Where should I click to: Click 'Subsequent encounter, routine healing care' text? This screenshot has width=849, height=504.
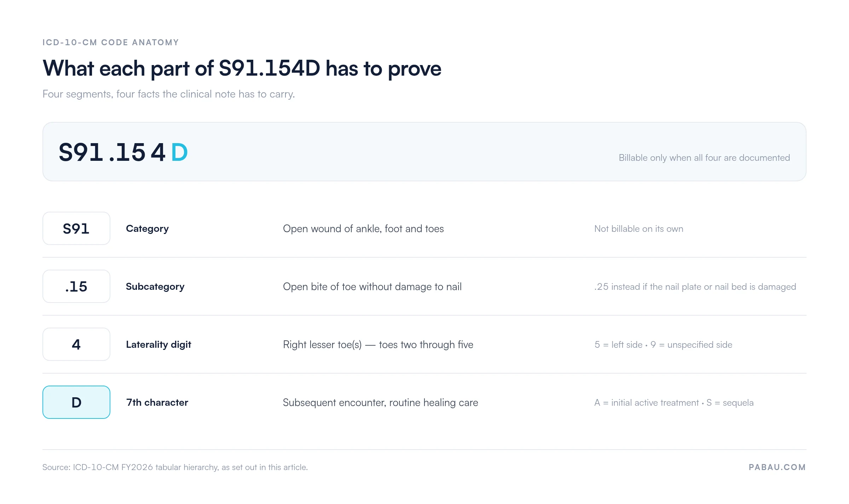[x=380, y=403]
